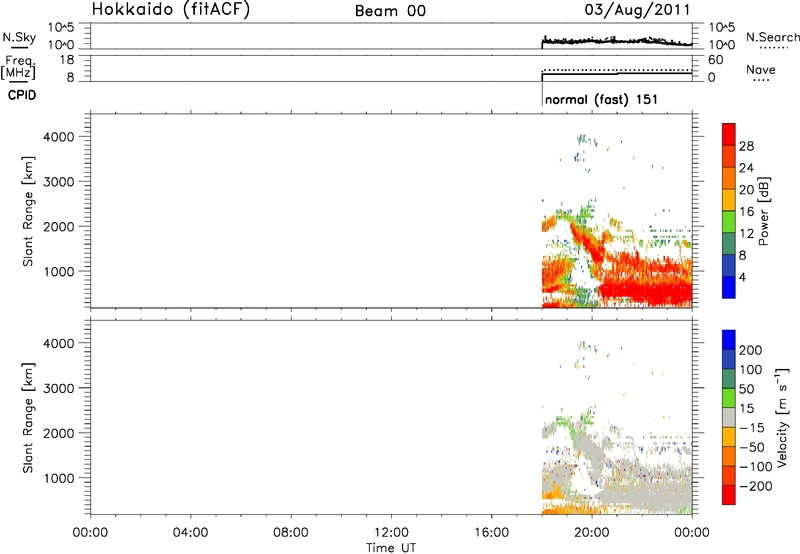This screenshot has width=800, height=554.
Task: Click the 60 tick on the Nave axis
Action: tap(715, 60)
